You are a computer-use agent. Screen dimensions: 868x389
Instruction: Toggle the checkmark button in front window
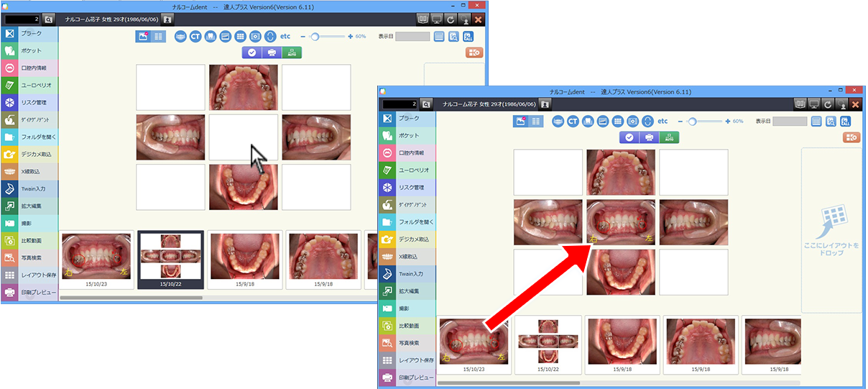pyautogui.click(x=629, y=137)
